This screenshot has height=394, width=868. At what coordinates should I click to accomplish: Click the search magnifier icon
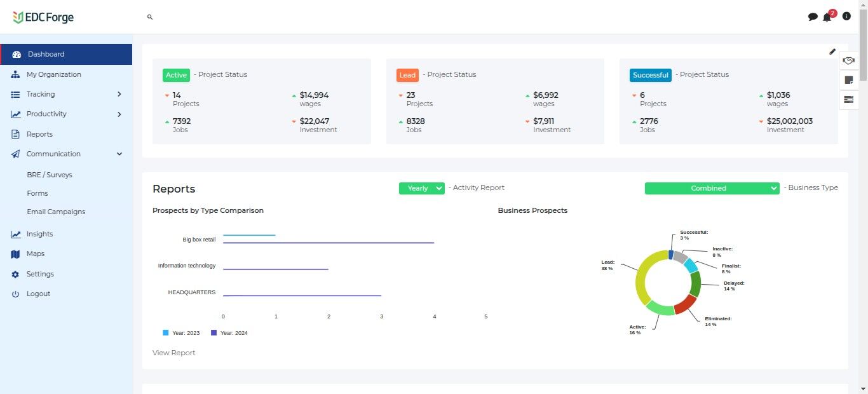tap(150, 17)
